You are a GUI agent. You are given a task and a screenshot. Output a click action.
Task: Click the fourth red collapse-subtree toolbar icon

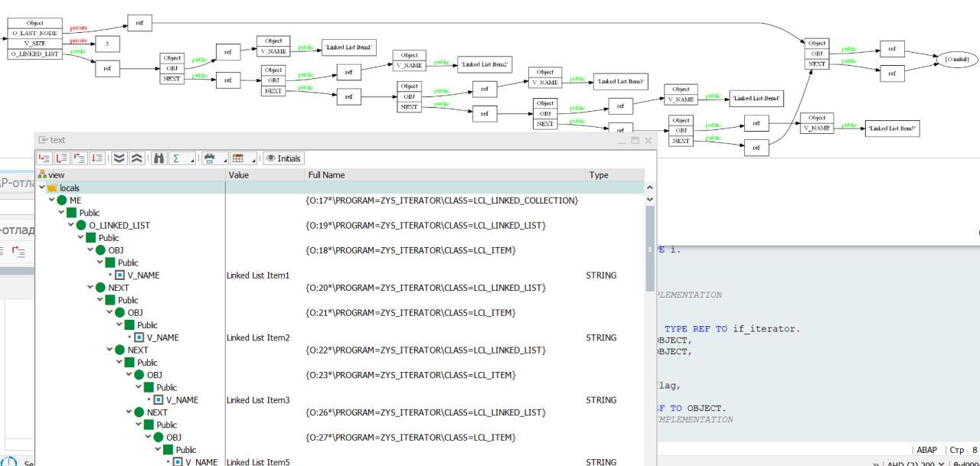[96, 158]
